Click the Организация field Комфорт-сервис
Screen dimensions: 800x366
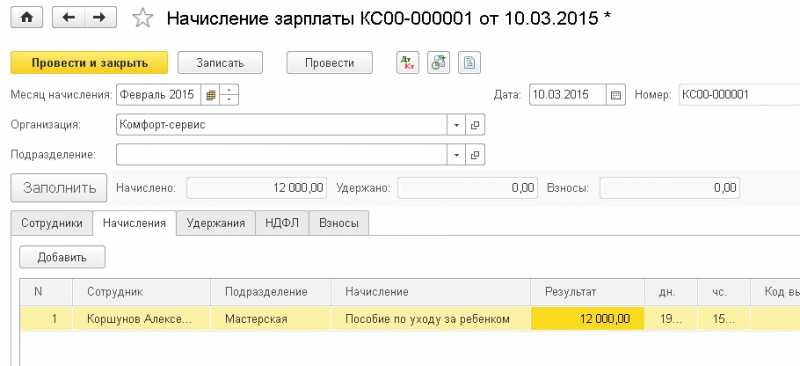282,125
